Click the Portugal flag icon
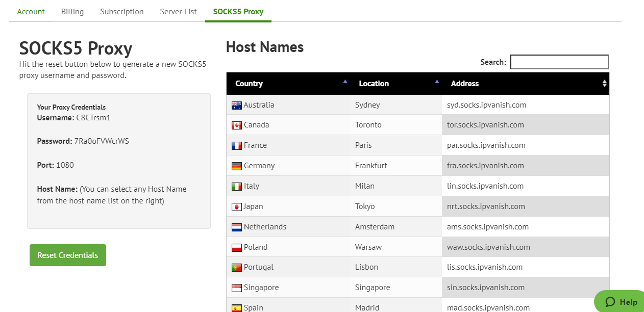644x312 pixels. click(237, 268)
